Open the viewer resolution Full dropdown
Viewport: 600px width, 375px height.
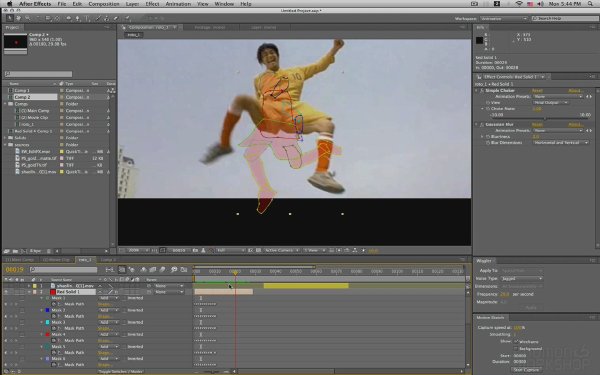[230, 250]
